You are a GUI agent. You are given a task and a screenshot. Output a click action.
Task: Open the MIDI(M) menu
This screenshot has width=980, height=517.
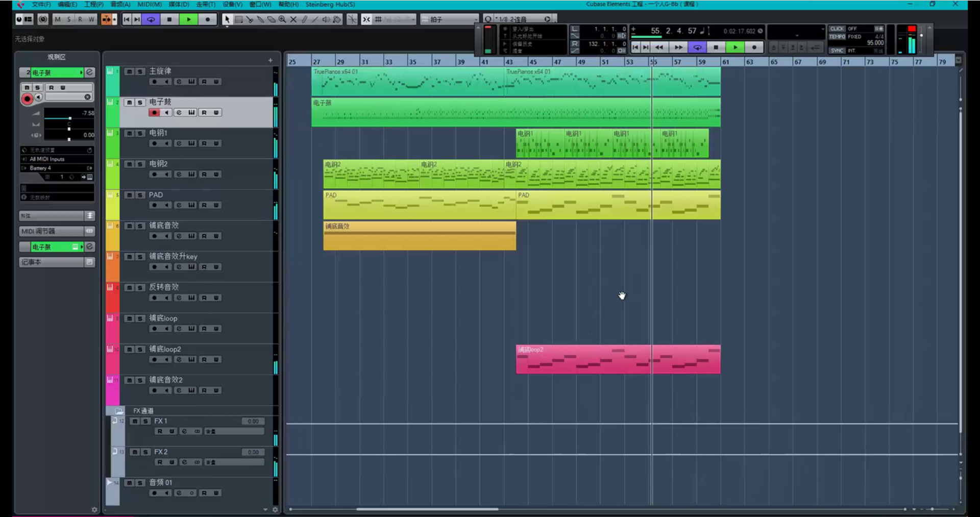(x=150, y=5)
